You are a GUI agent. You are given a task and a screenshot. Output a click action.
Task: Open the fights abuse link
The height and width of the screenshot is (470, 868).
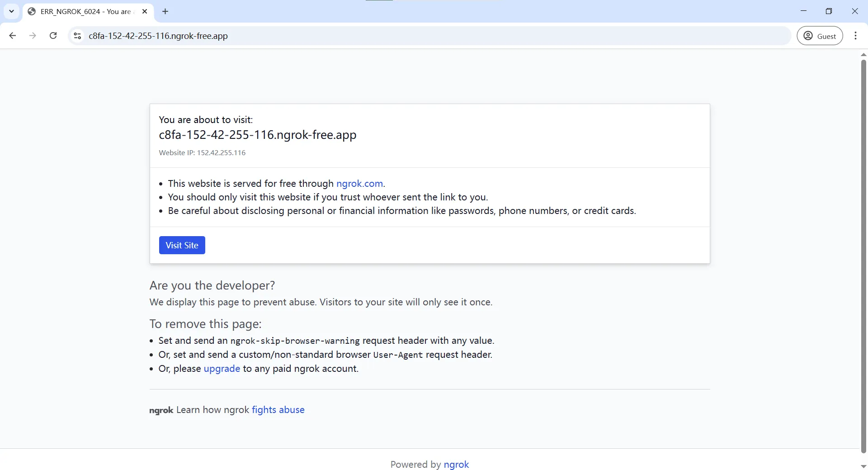click(x=278, y=410)
